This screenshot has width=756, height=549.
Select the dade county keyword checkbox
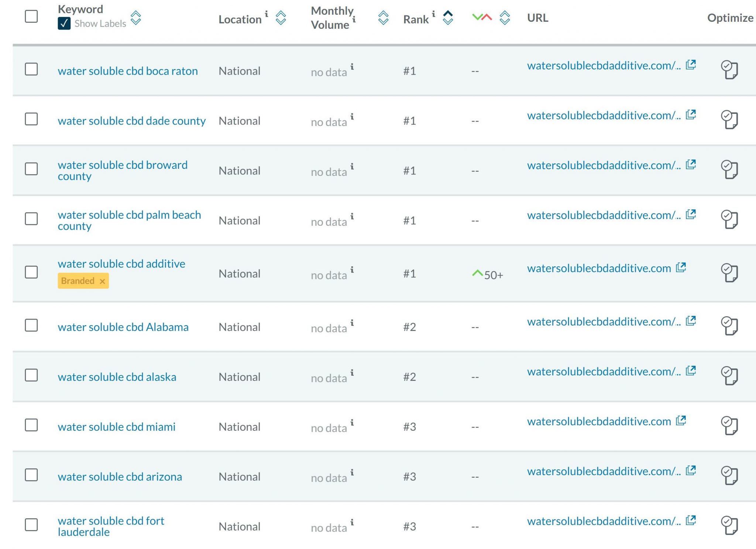31,119
